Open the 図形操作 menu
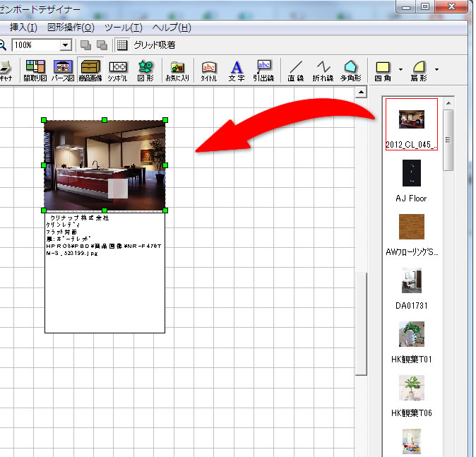Screen dimensions: 476x457 pos(71,28)
